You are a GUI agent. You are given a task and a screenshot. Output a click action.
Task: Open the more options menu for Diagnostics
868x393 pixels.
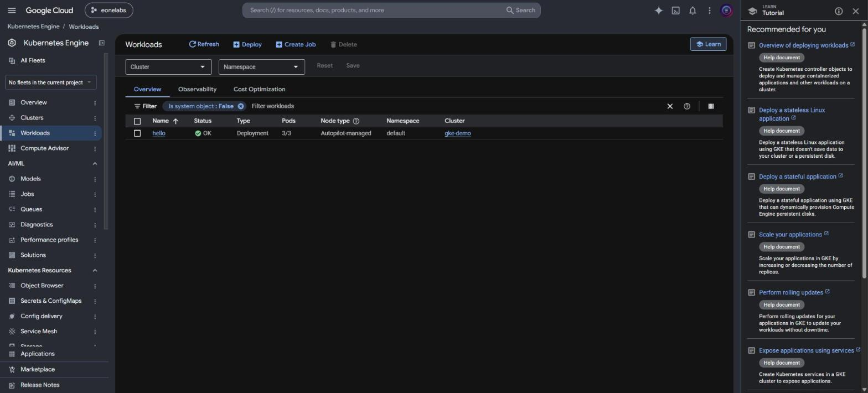click(95, 225)
